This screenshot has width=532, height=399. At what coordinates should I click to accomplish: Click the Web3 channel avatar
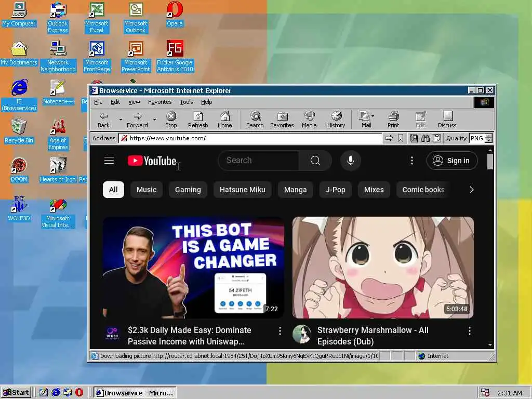pos(112,333)
